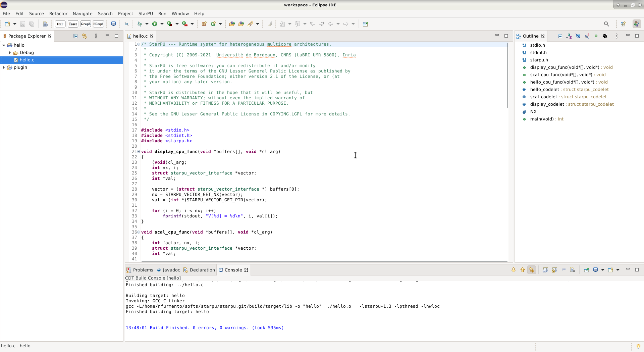Viewport: 644px width, 352px height.
Task: Click the HGraph StarPU toolbar button
Action: (x=98, y=24)
